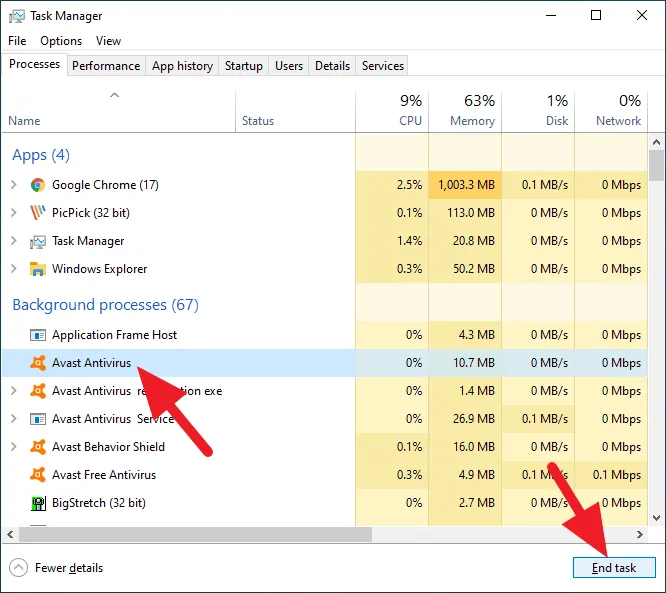The height and width of the screenshot is (593, 666).
Task: Click the Google Chrome app icon
Action: tap(38, 185)
